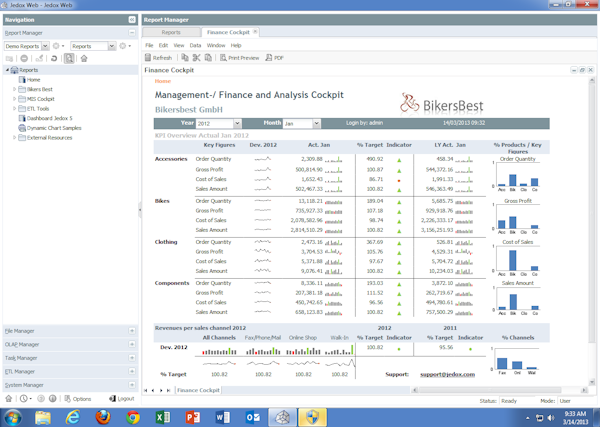
Task: Open the recent history clock dropdown
Action: click(x=26, y=399)
